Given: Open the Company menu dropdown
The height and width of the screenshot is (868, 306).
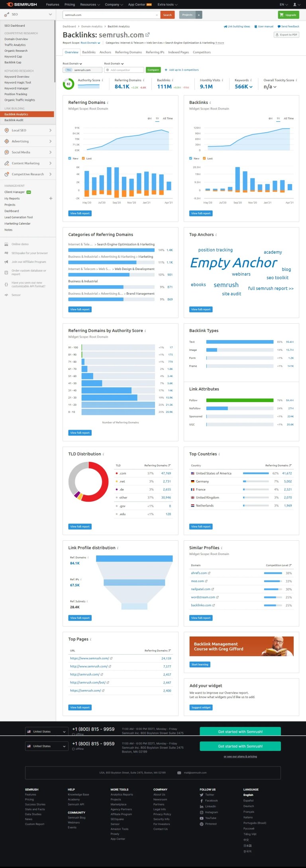Looking at the screenshot, I should pyautogui.click(x=114, y=4).
